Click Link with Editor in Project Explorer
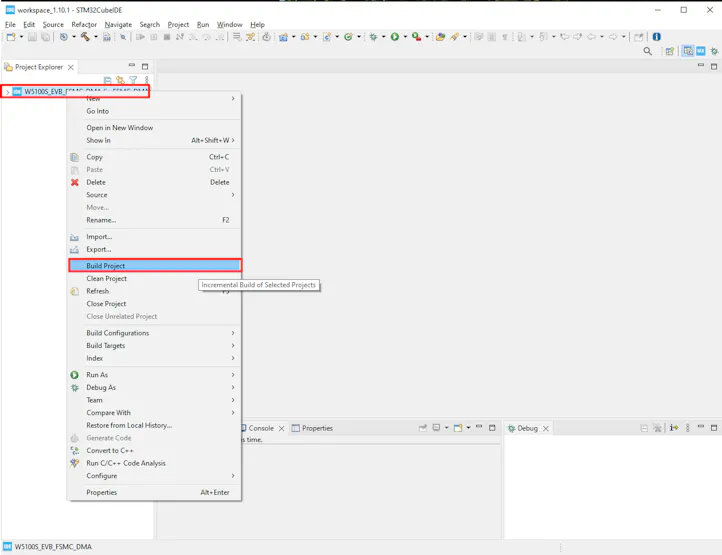 [x=120, y=80]
